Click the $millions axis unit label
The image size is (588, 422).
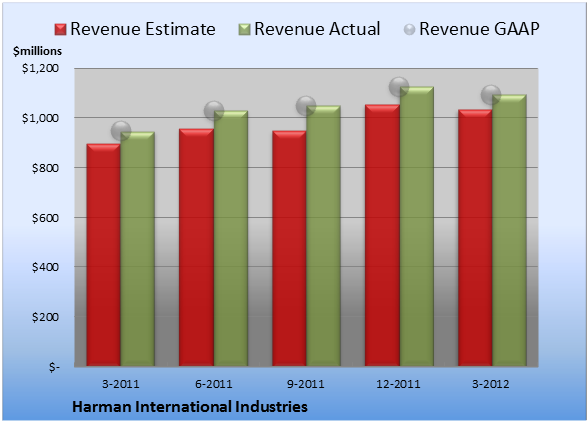38,51
